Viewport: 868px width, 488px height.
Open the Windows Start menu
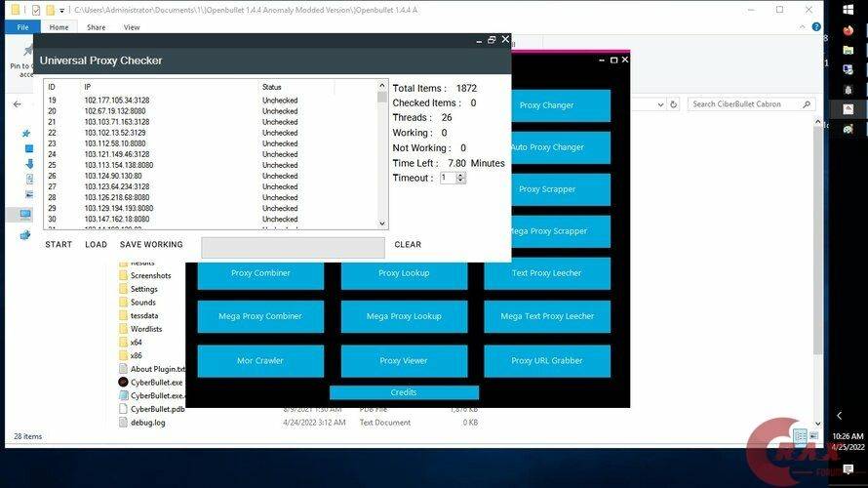click(x=848, y=10)
